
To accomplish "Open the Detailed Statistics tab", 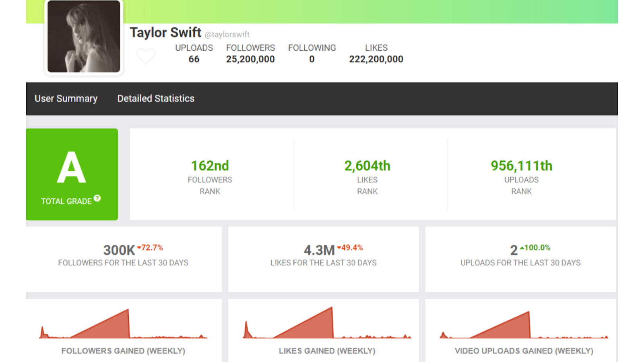I will click(156, 99).
